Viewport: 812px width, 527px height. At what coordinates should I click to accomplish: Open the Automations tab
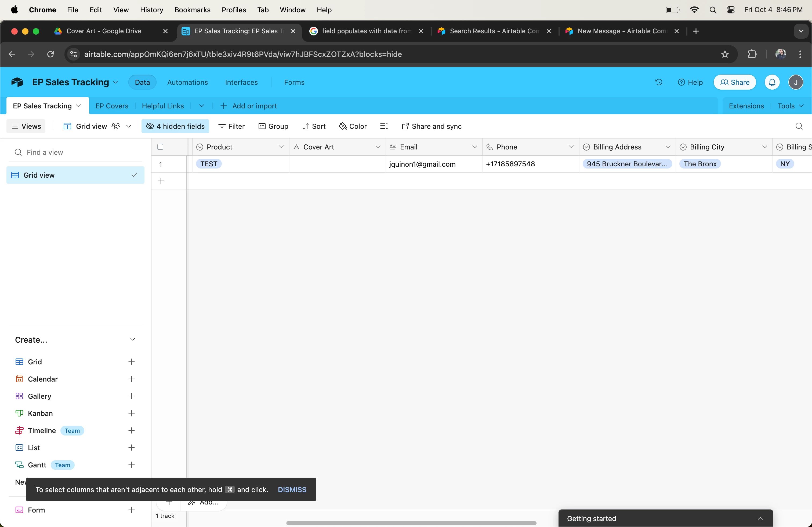point(187,82)
